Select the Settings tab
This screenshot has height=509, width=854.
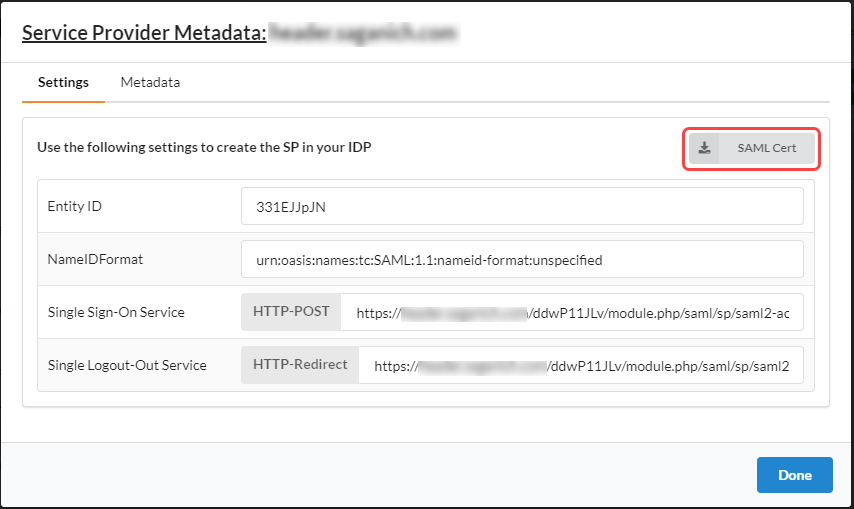(63, 82)
